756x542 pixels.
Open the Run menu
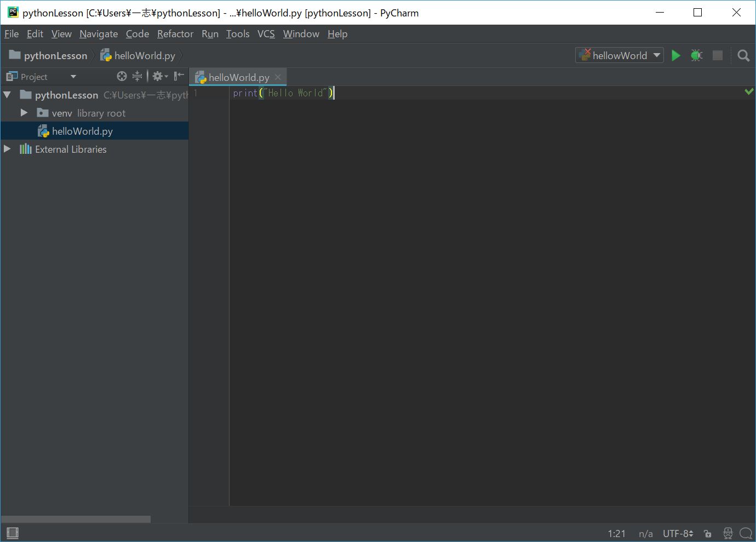pos(210,34)
